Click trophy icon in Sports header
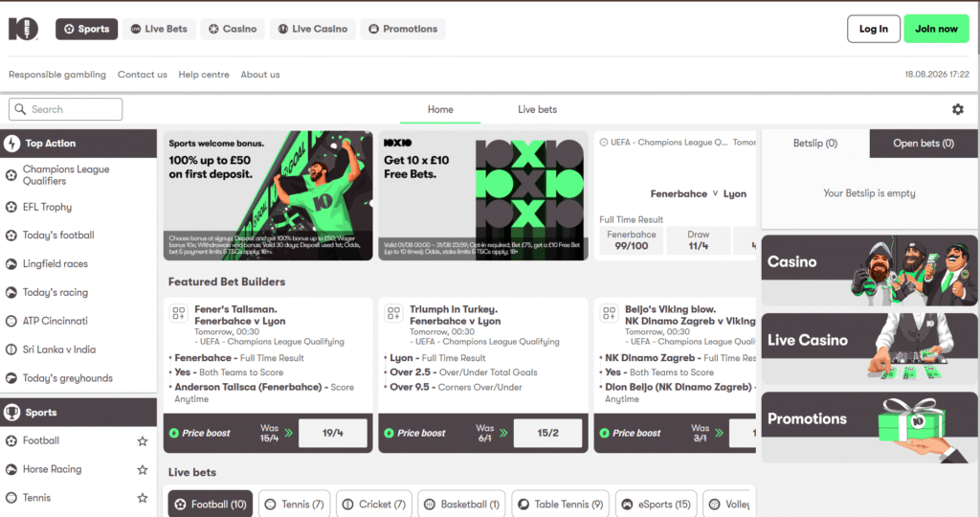This screenshot has width=980, height=517. 11,413
